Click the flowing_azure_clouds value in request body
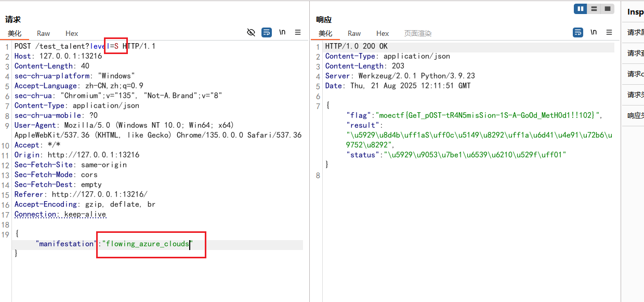Viewport: 644px width, 302px height. point(148,244)
